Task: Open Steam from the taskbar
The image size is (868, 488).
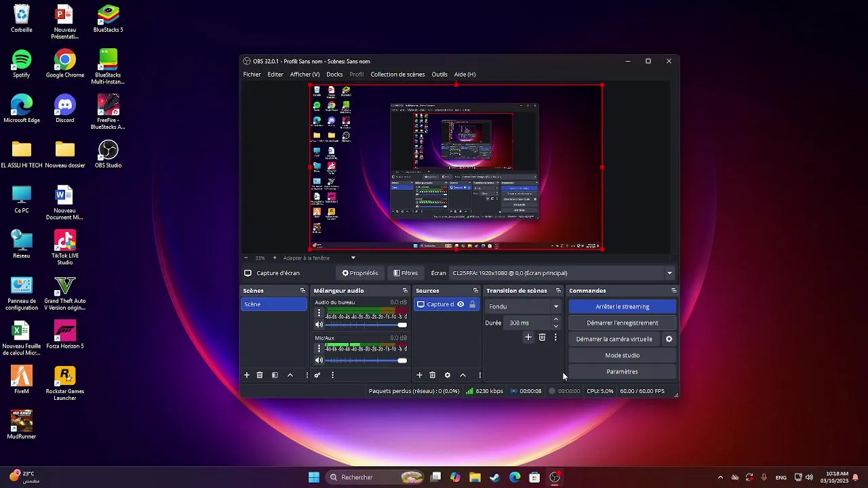Action: [x=494, y=477]
